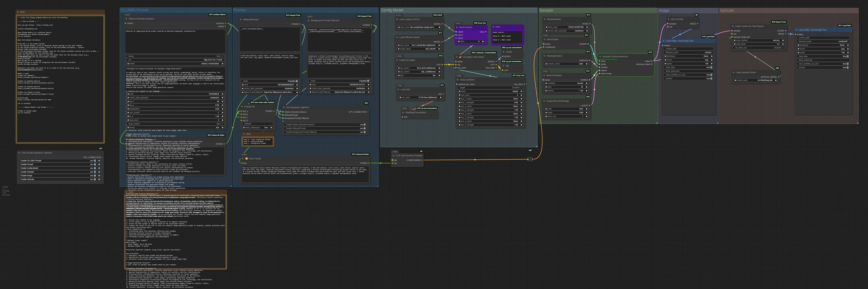This screenshot has height=289, width=868.
Task: Increase scale_factor value with the right arrow
Action: [x=783, y=44]
